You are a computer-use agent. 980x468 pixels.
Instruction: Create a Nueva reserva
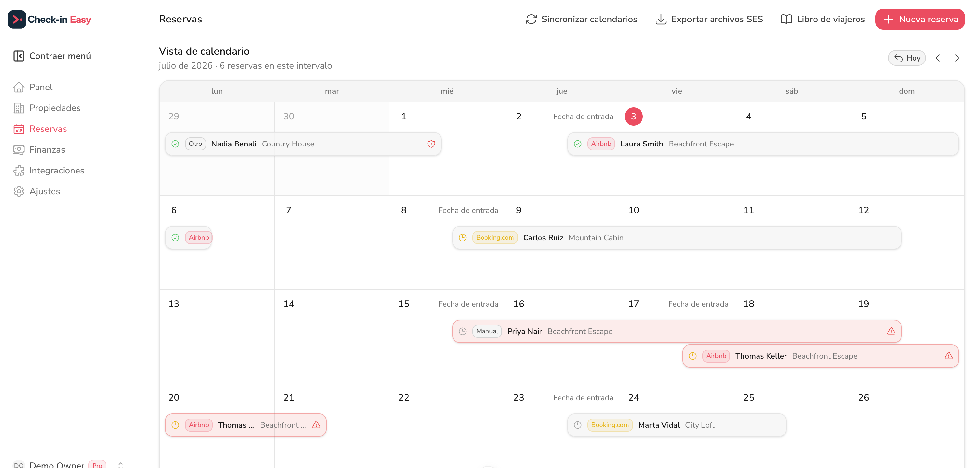pyautogui.click(x=920, y=19)
